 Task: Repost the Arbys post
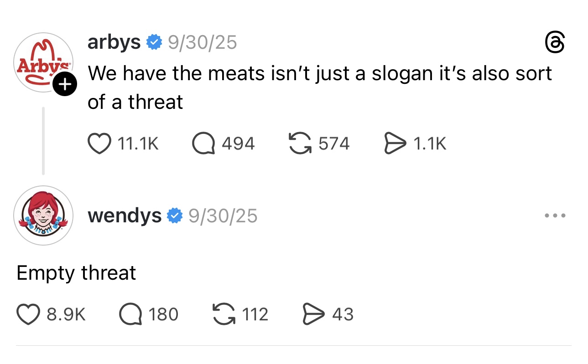tap(300, 144)
